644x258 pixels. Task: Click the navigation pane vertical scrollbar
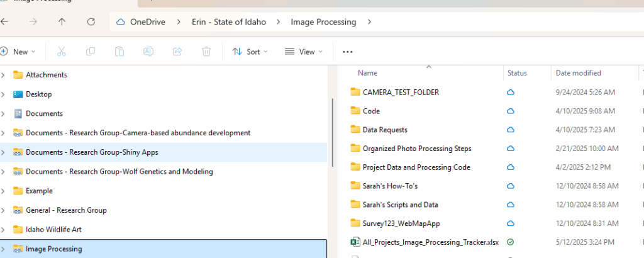click(332, 132)
